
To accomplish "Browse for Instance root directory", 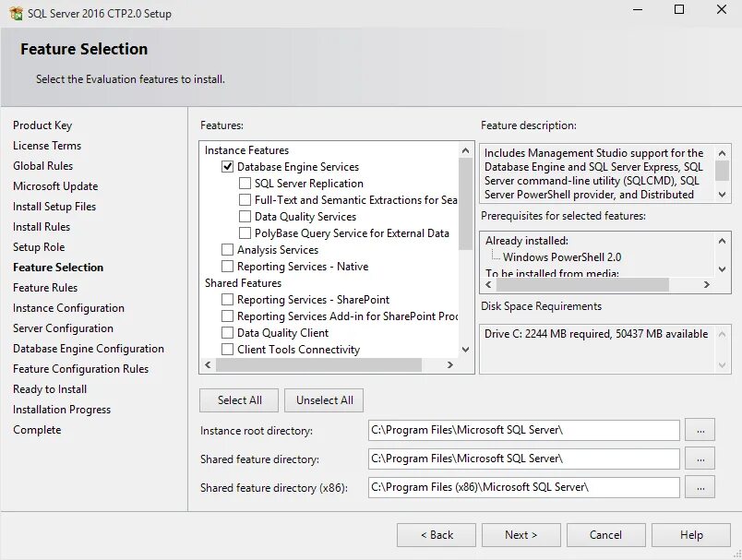I will [700, 431].
